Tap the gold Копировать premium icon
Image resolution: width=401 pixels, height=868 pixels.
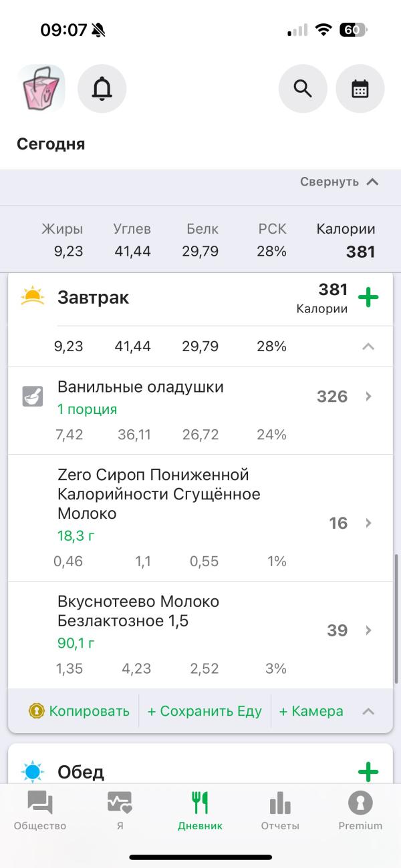[36, 711]
